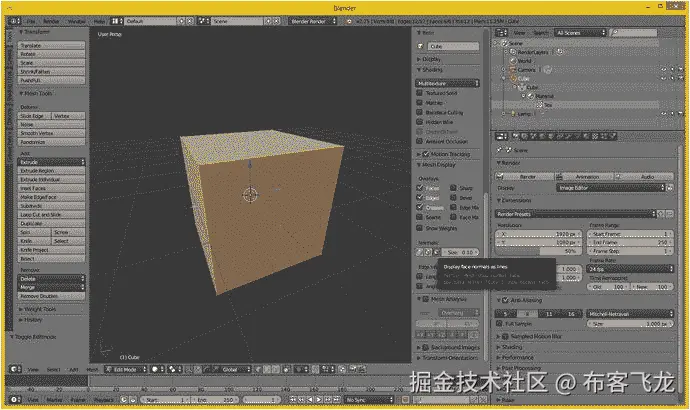Open the Render Presets dropdown
The image size is (690, 410).
(x=575, y=214)
